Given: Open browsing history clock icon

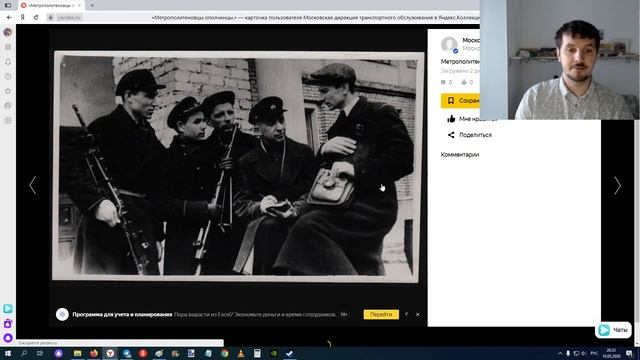Looking at the screenshot, I should [x=8, y=76].
